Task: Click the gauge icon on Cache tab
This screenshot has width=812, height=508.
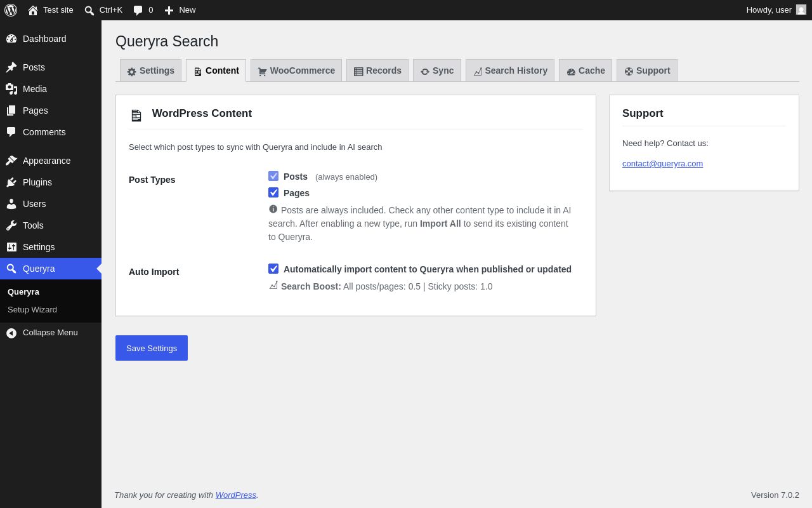Action: pyautogui.click(x=571, y=72)
